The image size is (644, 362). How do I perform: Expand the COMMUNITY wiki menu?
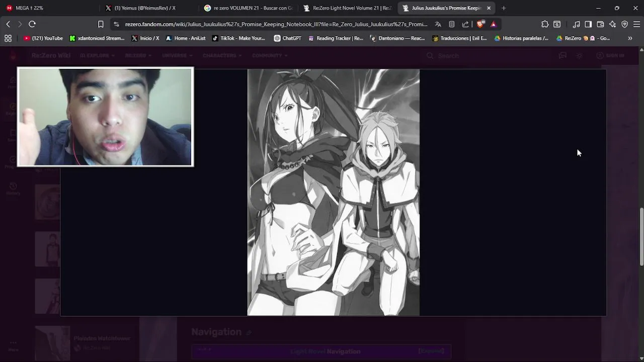point(270,55)
